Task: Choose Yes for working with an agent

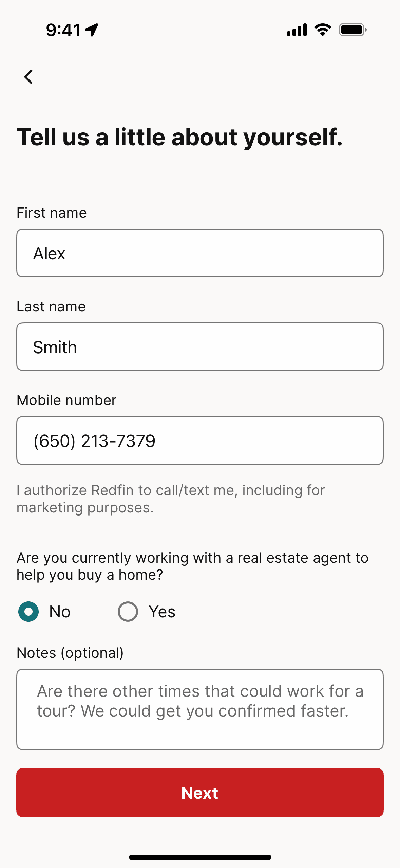Action: 128,612
